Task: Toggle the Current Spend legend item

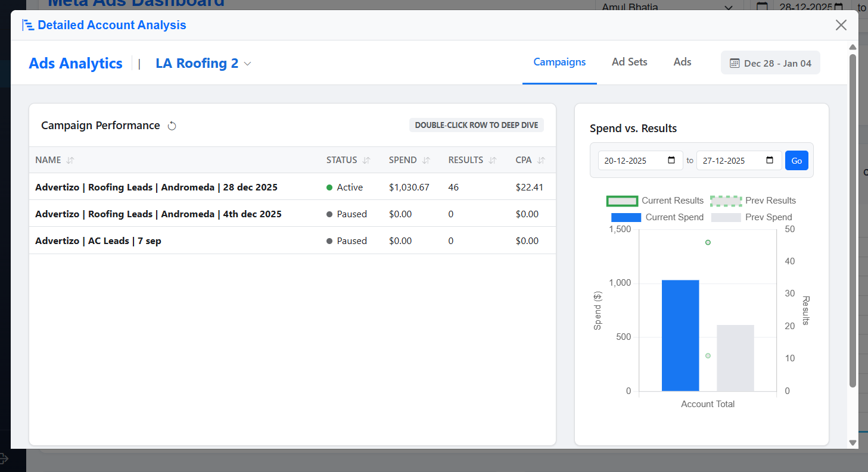Action: coord(626,217)
